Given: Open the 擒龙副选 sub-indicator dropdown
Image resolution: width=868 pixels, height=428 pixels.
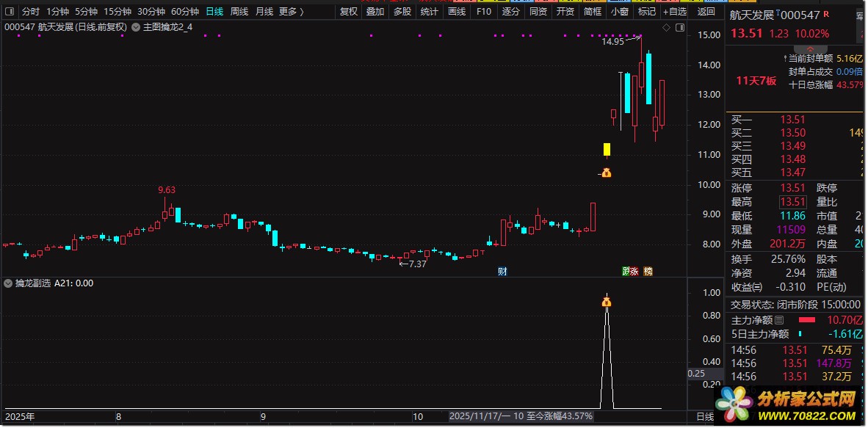Looking at the screenshot, I should (8, 283).
